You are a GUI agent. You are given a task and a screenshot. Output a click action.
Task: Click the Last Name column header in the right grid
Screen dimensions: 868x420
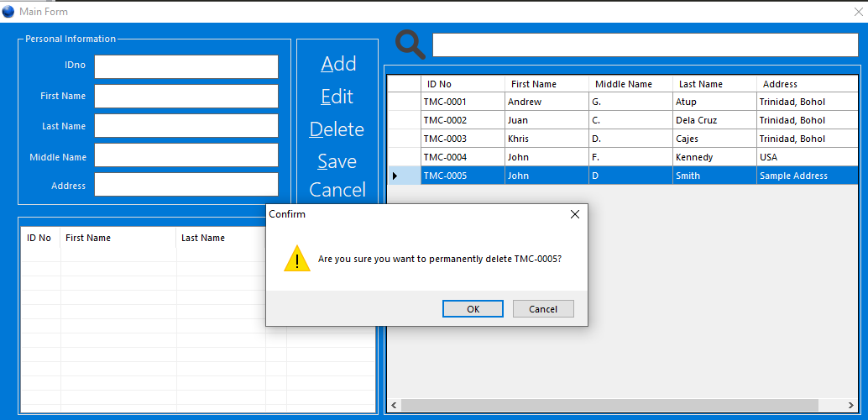(715, 84)
